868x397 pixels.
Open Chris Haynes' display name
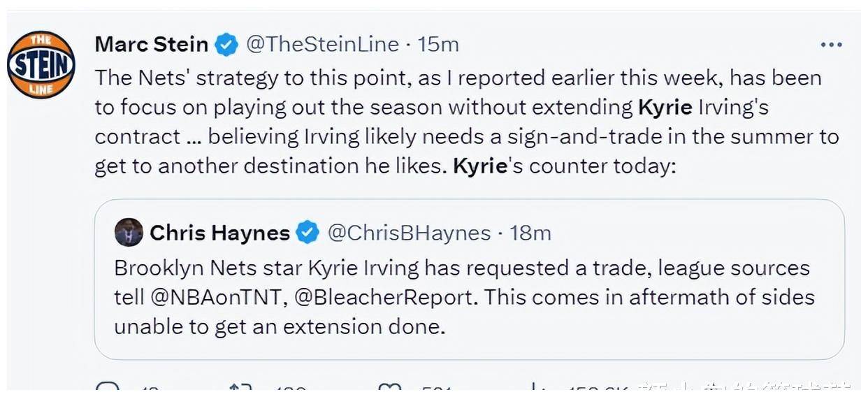click(220, 233)
